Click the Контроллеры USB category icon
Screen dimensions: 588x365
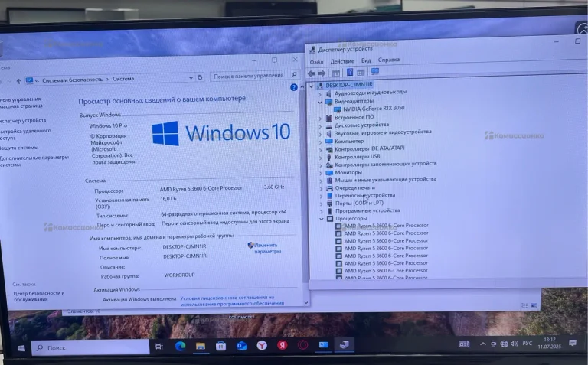coord(329,157)
